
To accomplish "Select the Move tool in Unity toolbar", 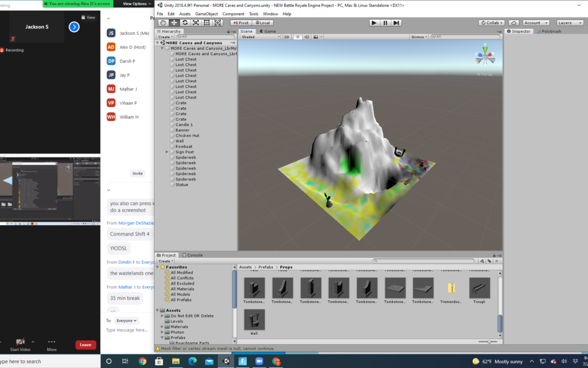I will point(174,23).
